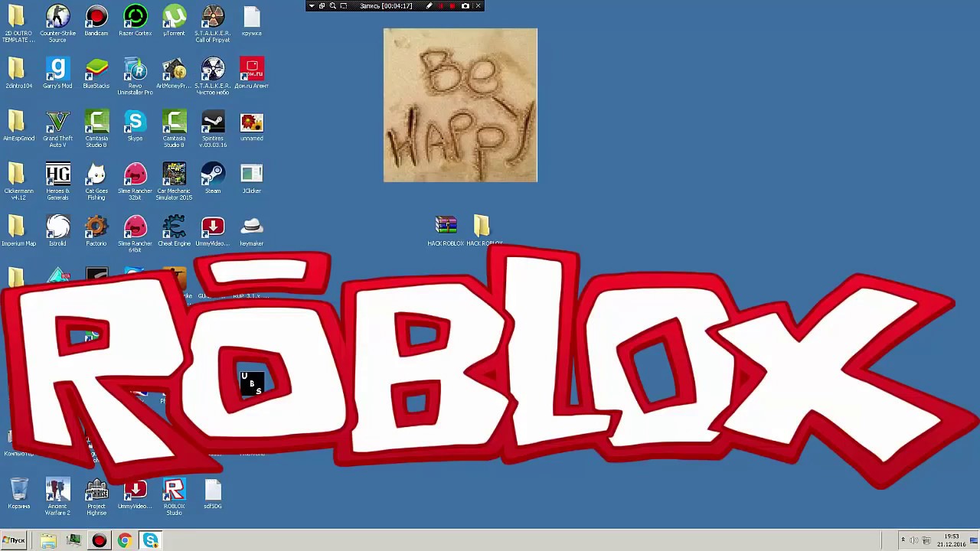Select the Be Happy sand image

click(460, 106)
